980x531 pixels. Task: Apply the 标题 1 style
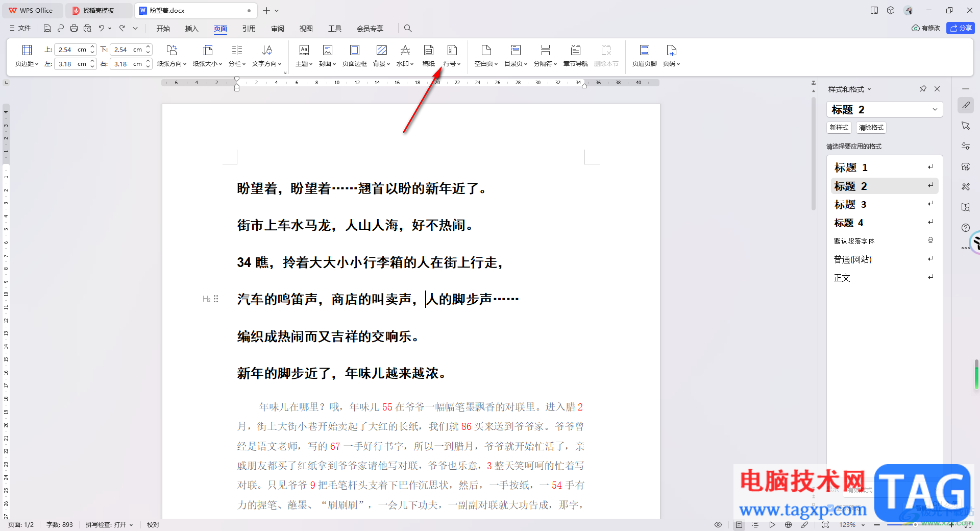pos(885,167)
